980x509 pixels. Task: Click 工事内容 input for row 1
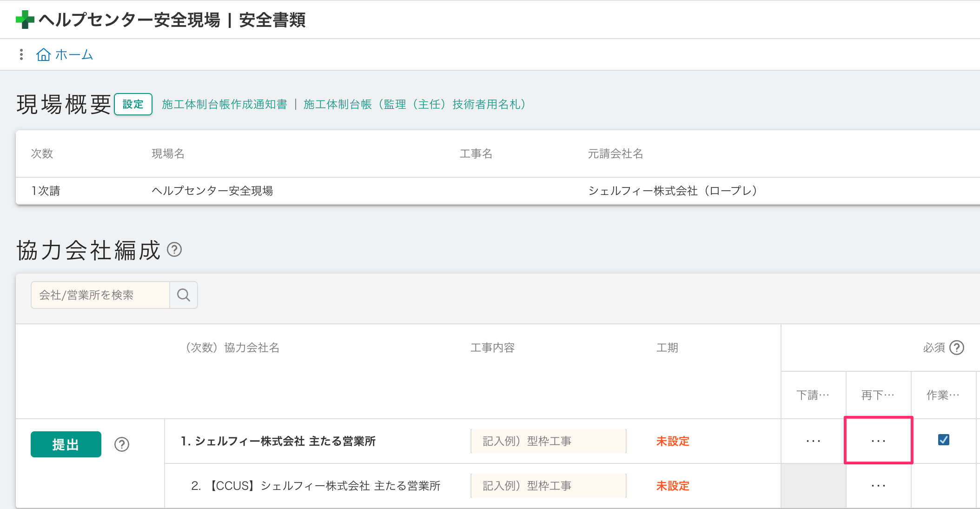[x=548, y=441]
